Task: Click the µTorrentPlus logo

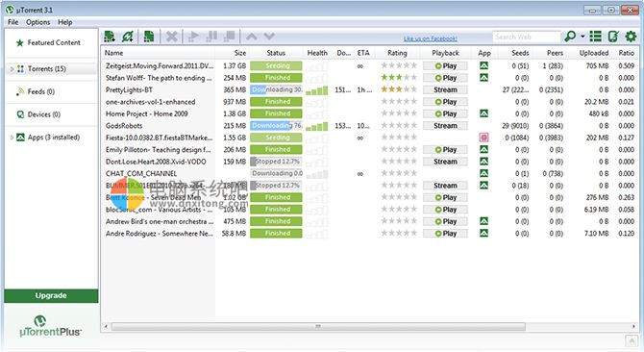Action: point(50,327)
